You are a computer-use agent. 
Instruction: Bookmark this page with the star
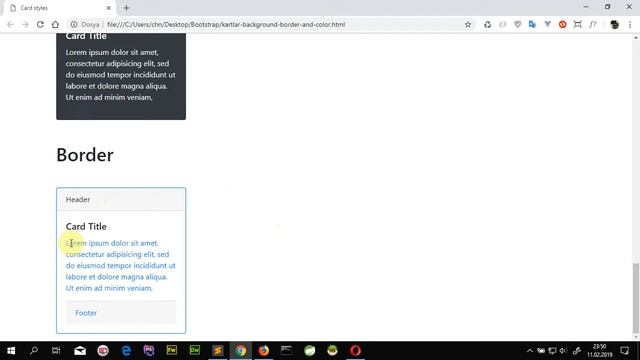click(x=468, y=24)
